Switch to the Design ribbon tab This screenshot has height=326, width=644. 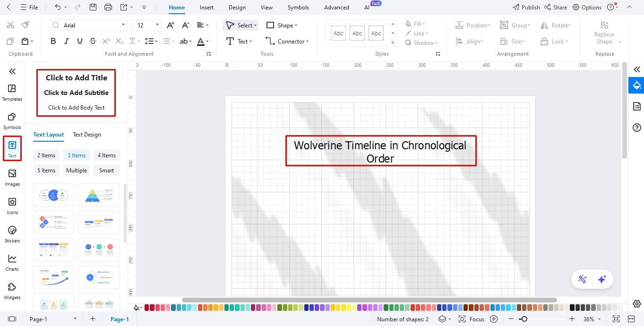(x=237, y=8)
